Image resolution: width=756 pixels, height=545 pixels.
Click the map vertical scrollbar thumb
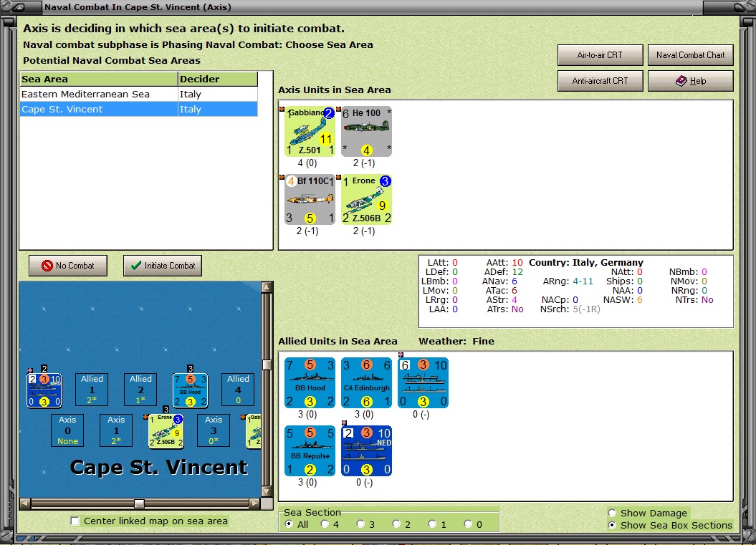(x=267, y=365)
